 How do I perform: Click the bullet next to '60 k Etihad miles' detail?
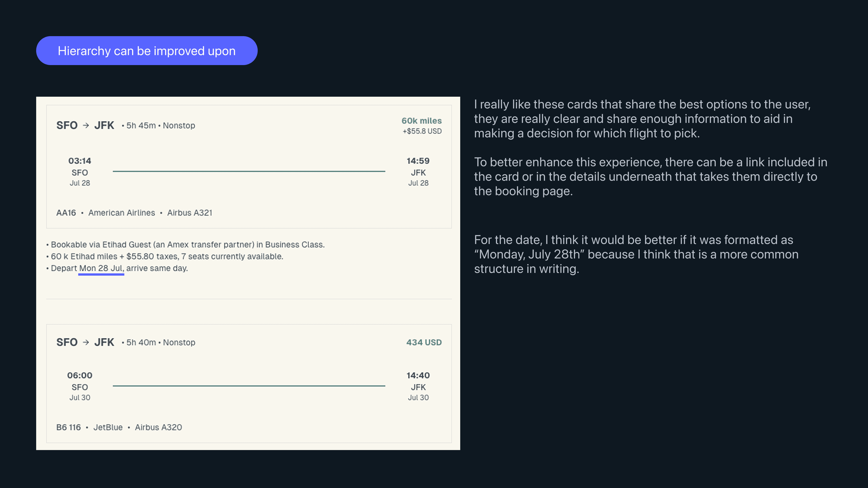point(47,256)
